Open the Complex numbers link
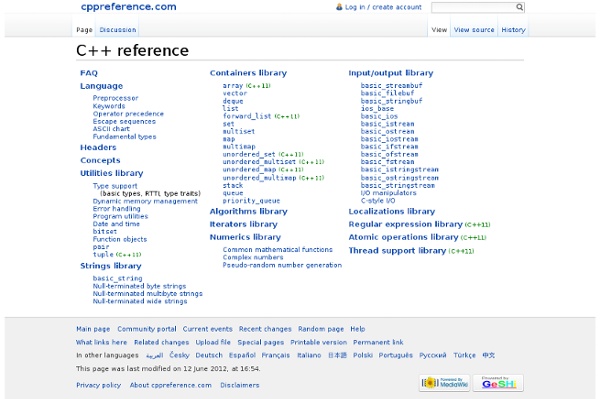Viewport: 600px width, 399px height. [x=253, y=257]
